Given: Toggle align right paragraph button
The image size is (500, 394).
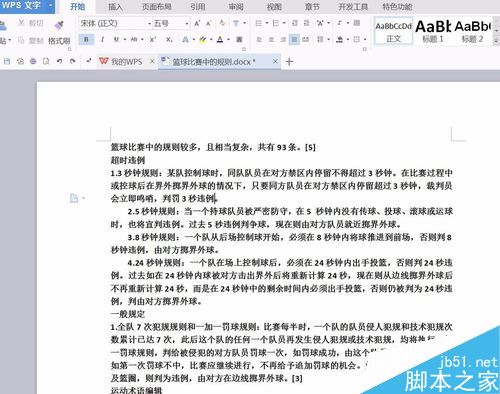Looking at the screenshot, I should [x=283, y=40].
